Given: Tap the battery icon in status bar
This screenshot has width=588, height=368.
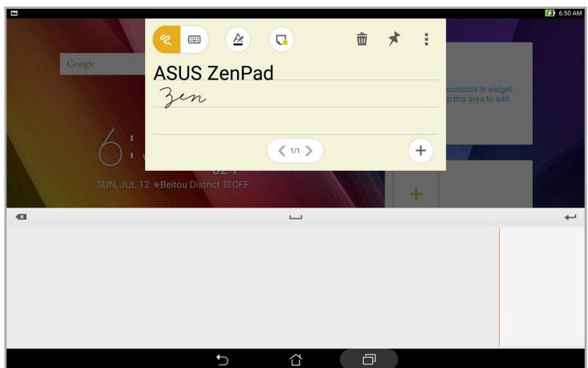Looking at the screenshot, I should click(x=550, y=13).
